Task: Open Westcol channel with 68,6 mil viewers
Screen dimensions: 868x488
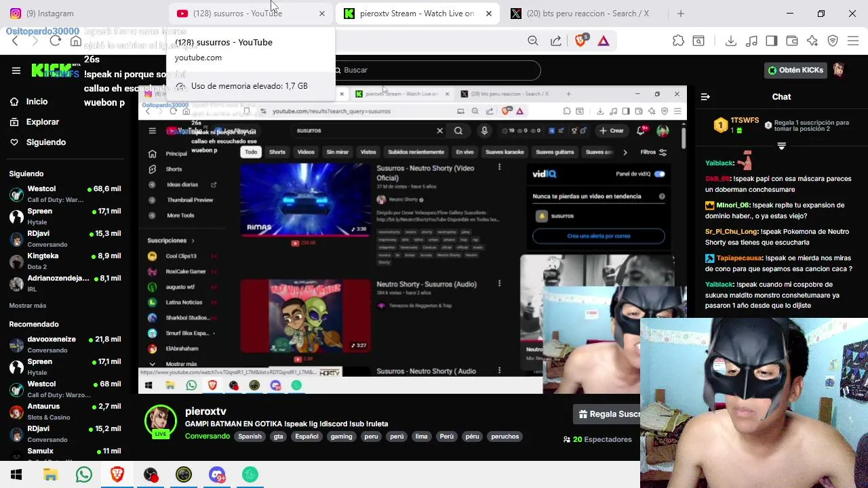Action: point(65,194)
